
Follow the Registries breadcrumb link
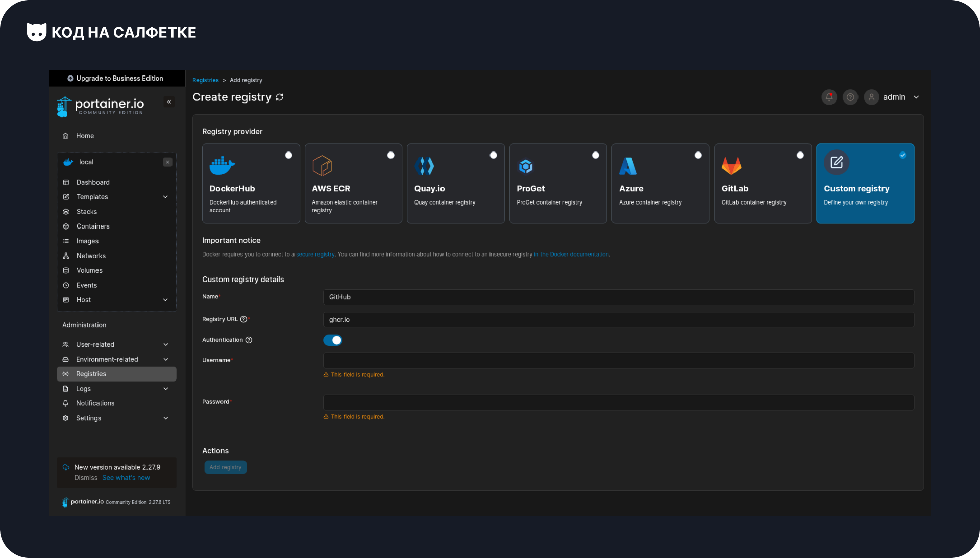[x=205, y=80]
